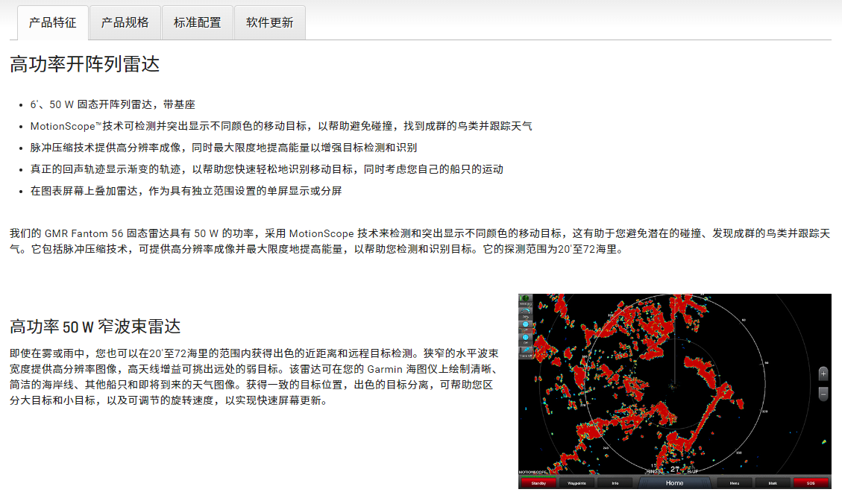842x504 pixels.
Task: Select the 软件更新 tab
Action: [x=270, y=22]
